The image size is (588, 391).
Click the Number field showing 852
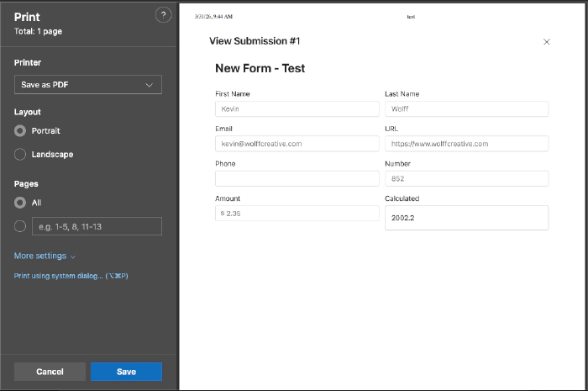[466, 178]
